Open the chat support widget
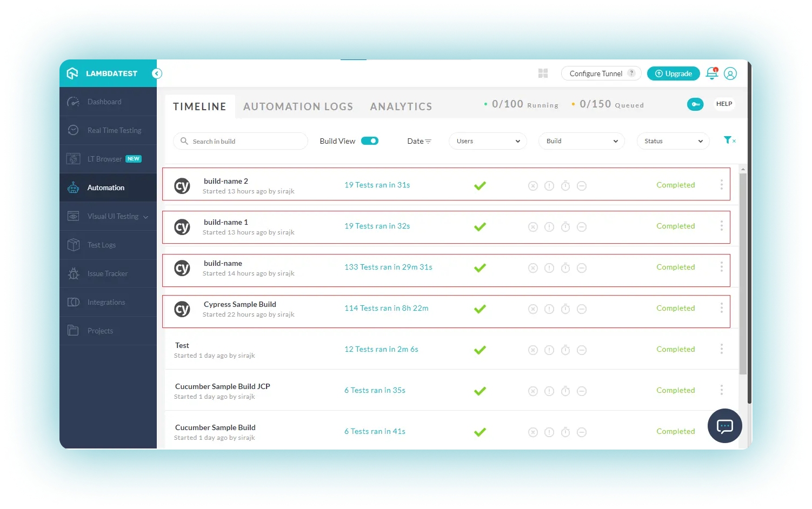Viewport: 812px width, 509px height. [724, 426]
